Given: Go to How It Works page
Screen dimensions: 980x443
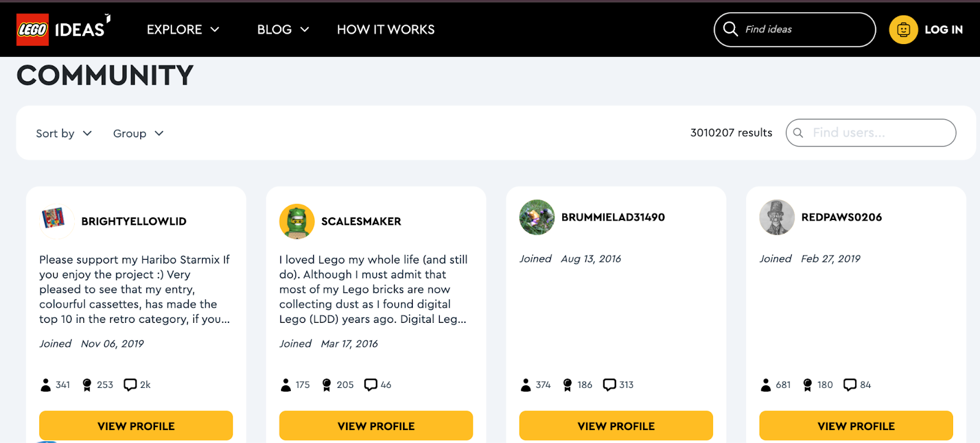Looking at the screenshot, I should coord(385,29).
